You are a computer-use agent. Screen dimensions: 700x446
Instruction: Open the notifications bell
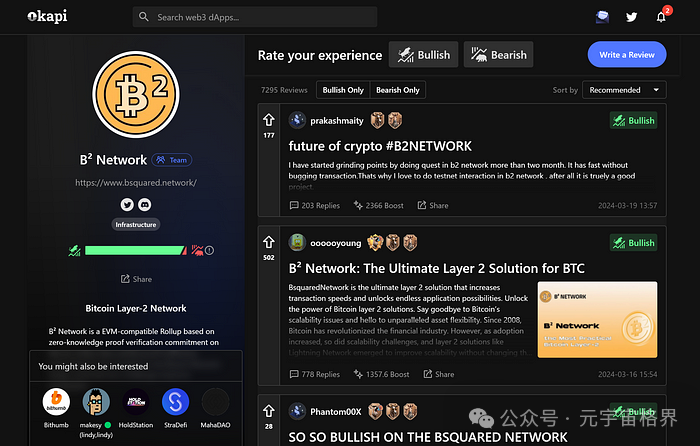point(661,17)
